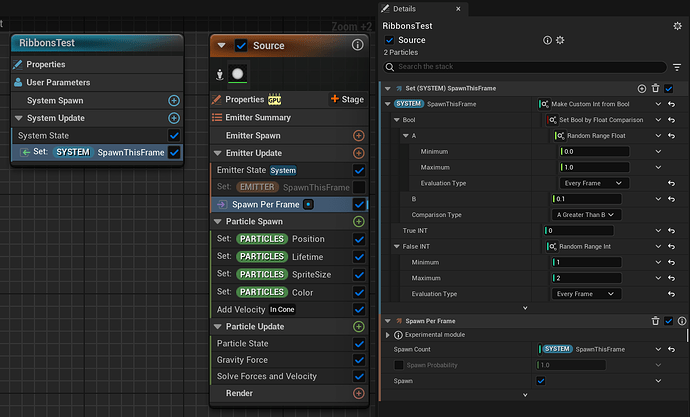
Task: Toggle Source emitter enabled checkbox in node
Action: click(x=241, y=45)
